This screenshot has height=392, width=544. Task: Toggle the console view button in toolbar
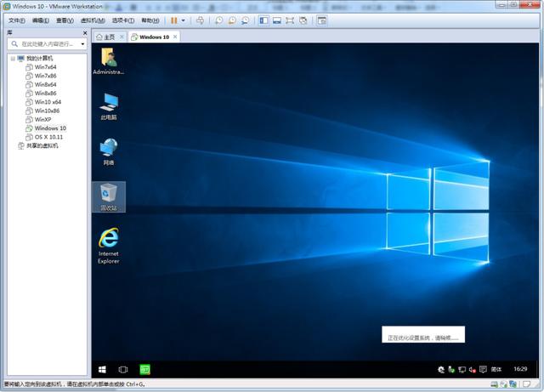322,20
